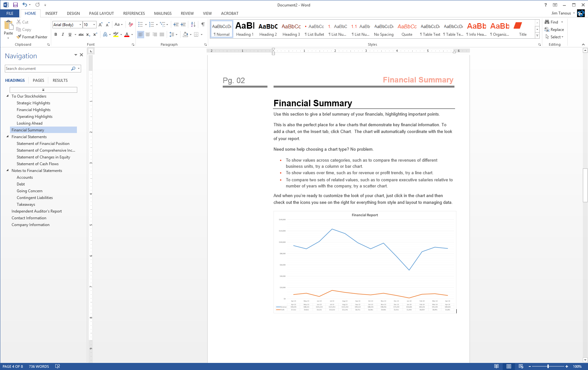This screenshot has width=588, height=370.
Task: Toggle Italic formatting
Action: point(63,34)
